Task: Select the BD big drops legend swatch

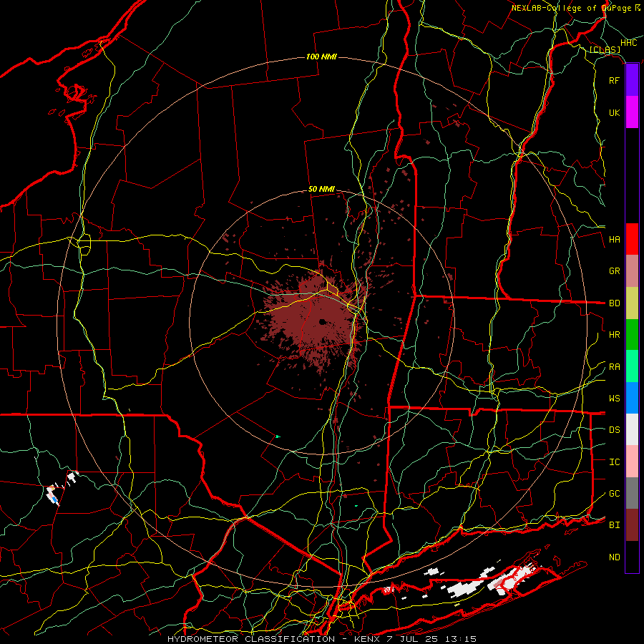Action: [x=632, y=303]
